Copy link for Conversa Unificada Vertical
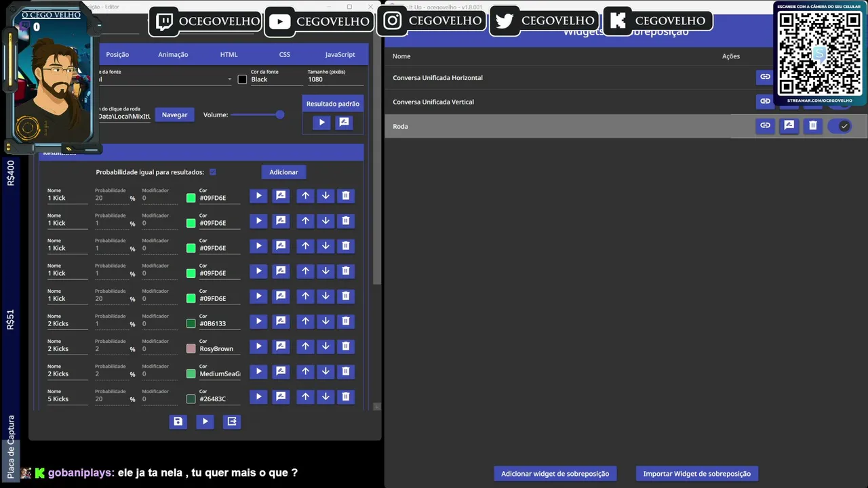This screenshot has width=868, height=488. click(765, 101)
